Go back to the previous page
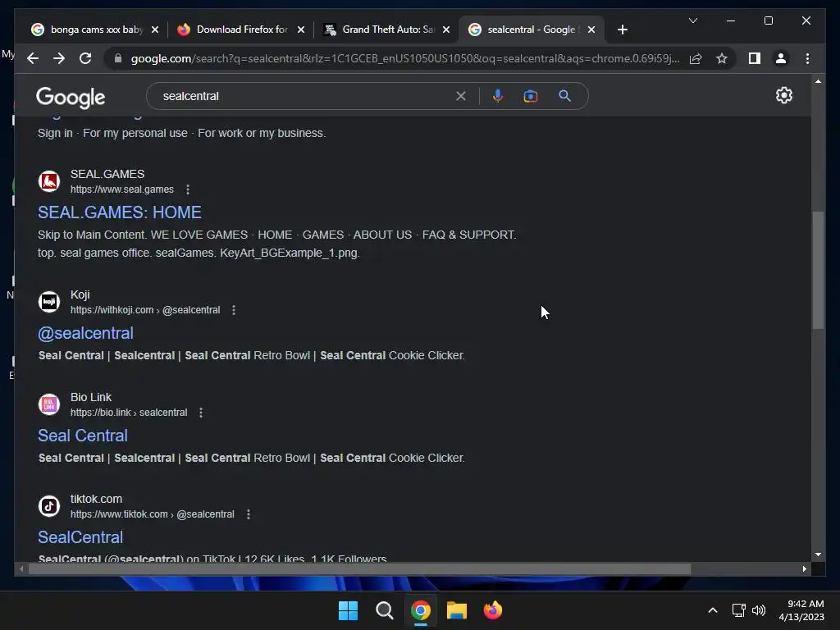The image size is (840, 630). [33, 58]
